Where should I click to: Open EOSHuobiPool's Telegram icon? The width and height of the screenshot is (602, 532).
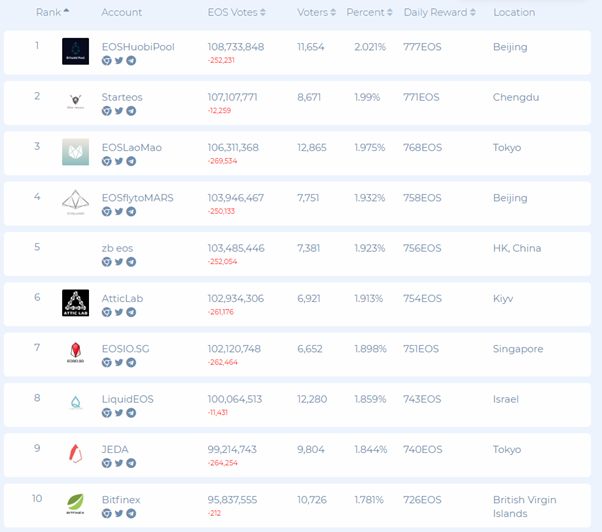(131, 61)
